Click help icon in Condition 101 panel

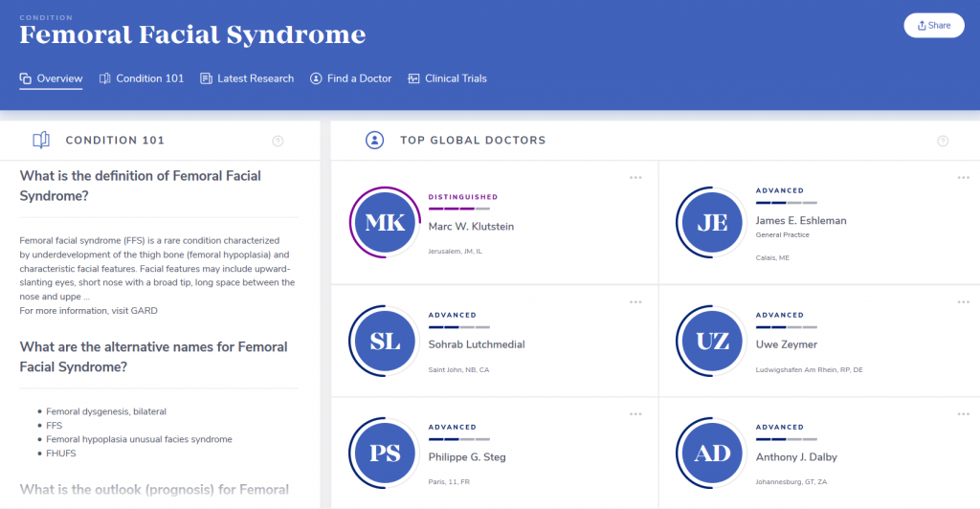[x=278, y=141]
